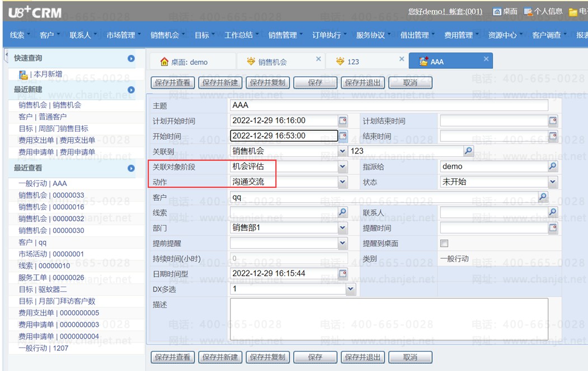This screenshot has width=588, height=371.
Task: Open calendar picker for 结束时间
Action: pos(553,136)
